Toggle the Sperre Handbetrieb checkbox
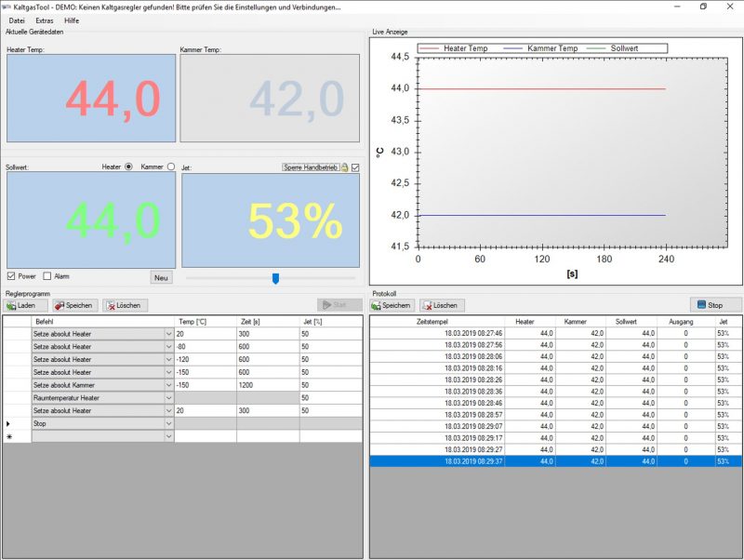Viewport: 744px width, 560px height. click(x=354, y=167)
